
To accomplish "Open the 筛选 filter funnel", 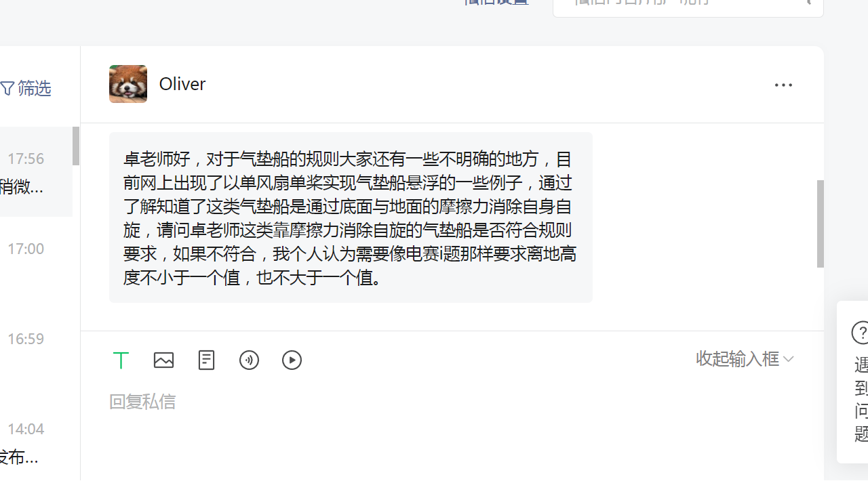I will pos(26,88).
